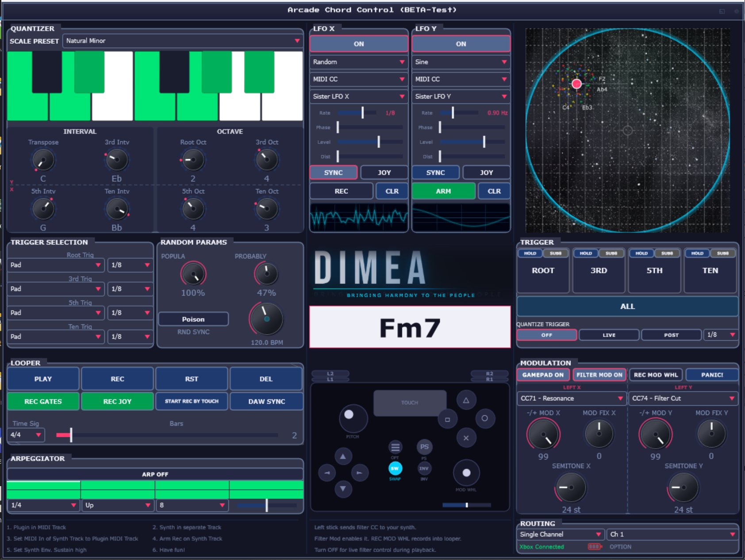This screenshot has height=560, width=745.
Task: Click looper DEL button
Action: pos(266,379)
